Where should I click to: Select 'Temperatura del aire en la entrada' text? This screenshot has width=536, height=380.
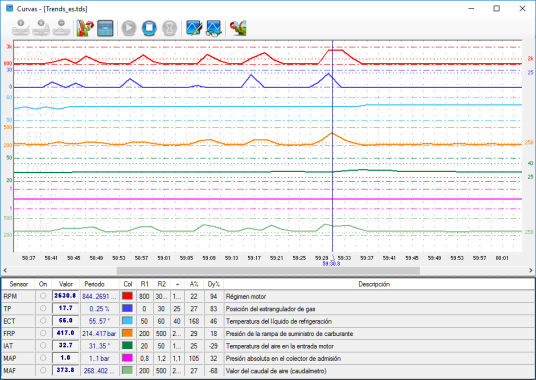click(280, 346)
